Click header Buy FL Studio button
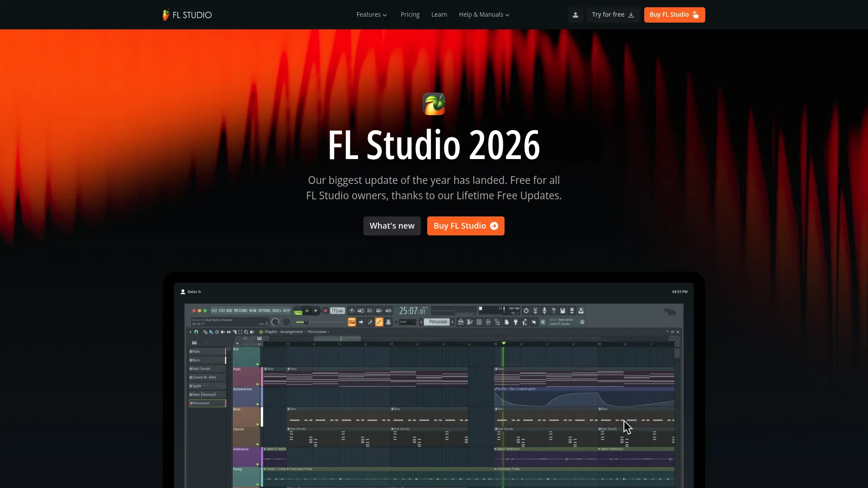 tap(675, 15)
